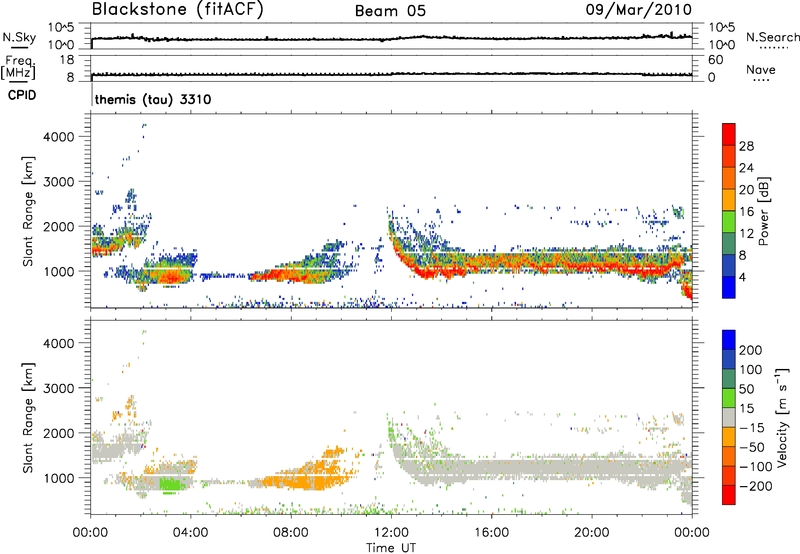Click the -15 label on velocity colorbar
This screenshot has width=800, height=554.
pos(752,428)
